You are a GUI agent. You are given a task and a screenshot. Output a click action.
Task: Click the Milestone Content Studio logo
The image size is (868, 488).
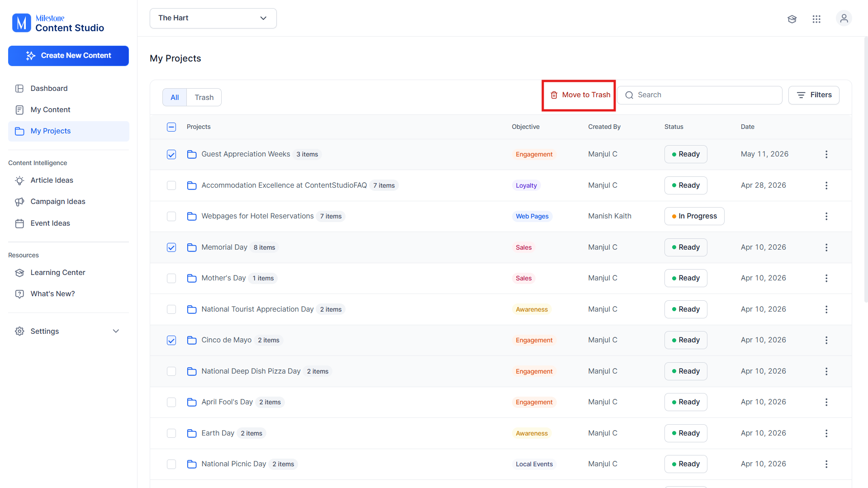coord(58,23)
